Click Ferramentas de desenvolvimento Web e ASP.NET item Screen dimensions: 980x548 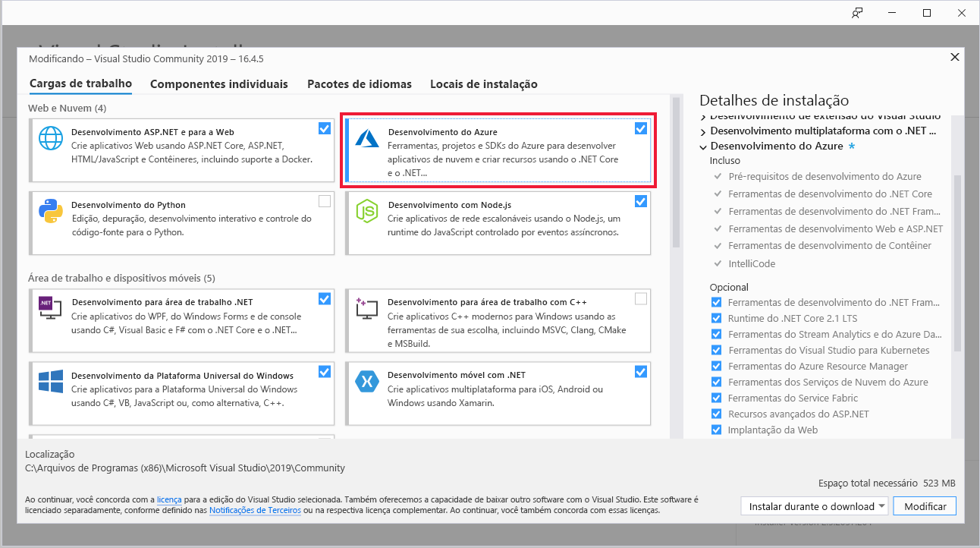[836, 228]
